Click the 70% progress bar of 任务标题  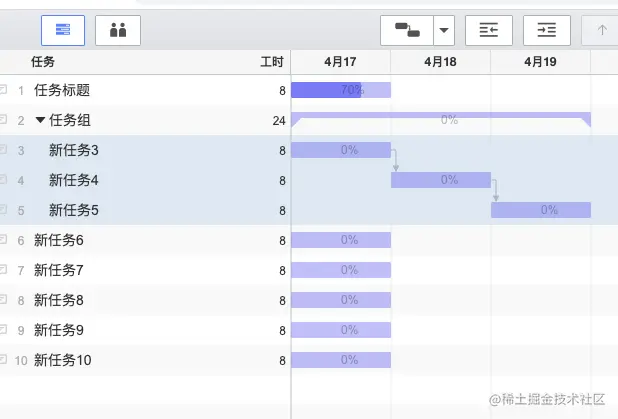341,90
